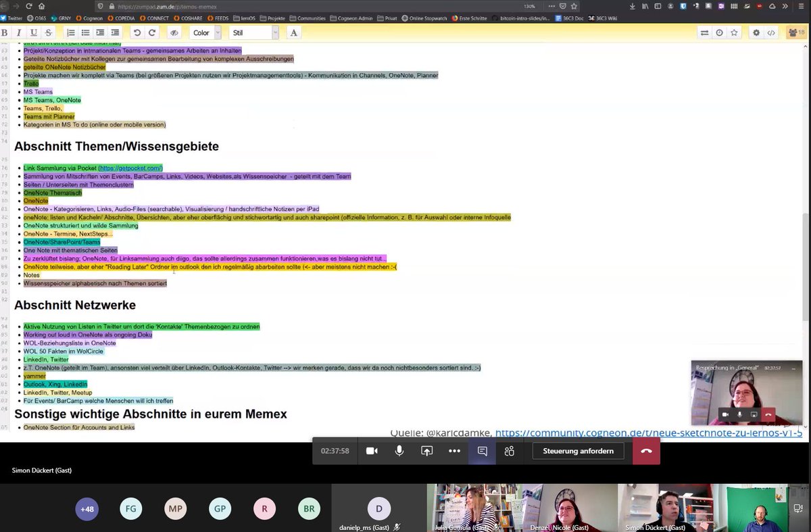The height and width of the screenshot is (532, 811).
Task: Redo the last undone edit
Action: (151, 32)
